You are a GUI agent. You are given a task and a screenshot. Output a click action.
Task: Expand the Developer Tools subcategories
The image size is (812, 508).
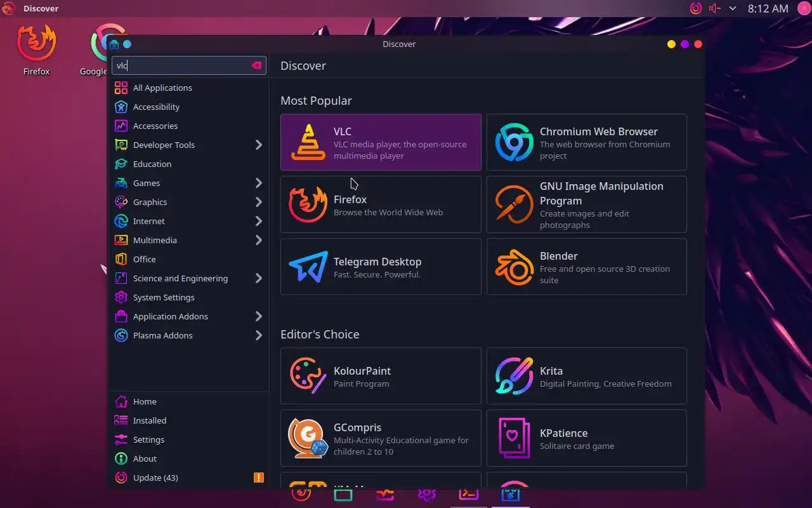[x=258, y=145]
